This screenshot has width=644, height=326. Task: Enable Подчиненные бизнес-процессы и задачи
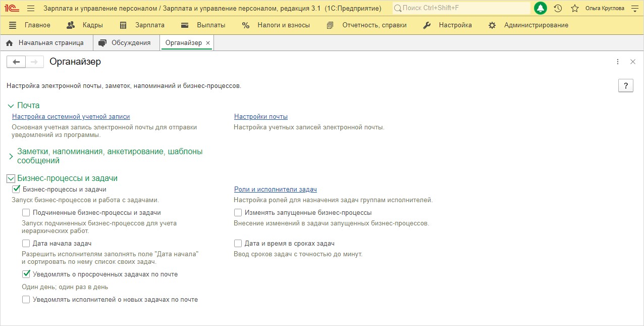pyautogui.click(x=26, y=213)
